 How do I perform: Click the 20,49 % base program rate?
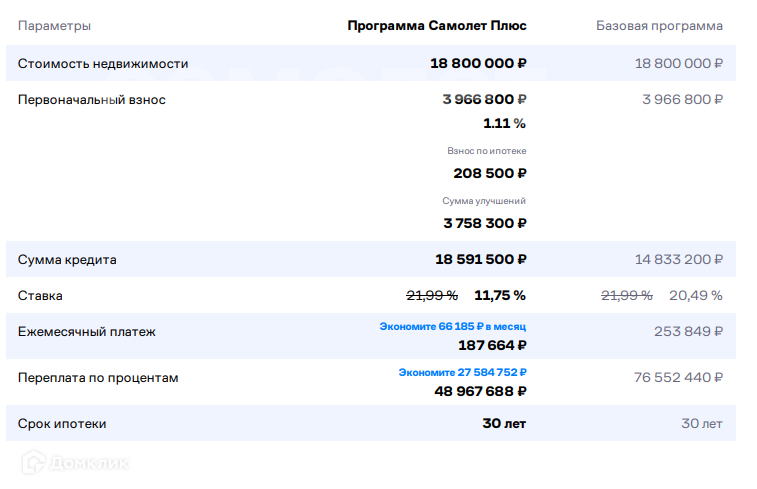pos(695,295)
